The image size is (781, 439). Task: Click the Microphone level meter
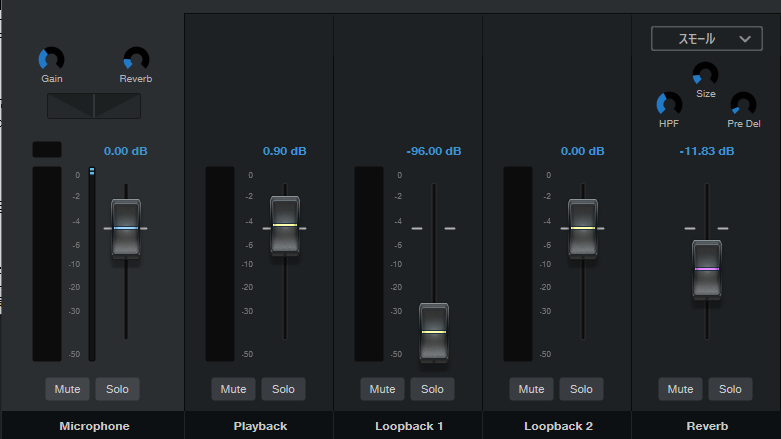[47, 264]
